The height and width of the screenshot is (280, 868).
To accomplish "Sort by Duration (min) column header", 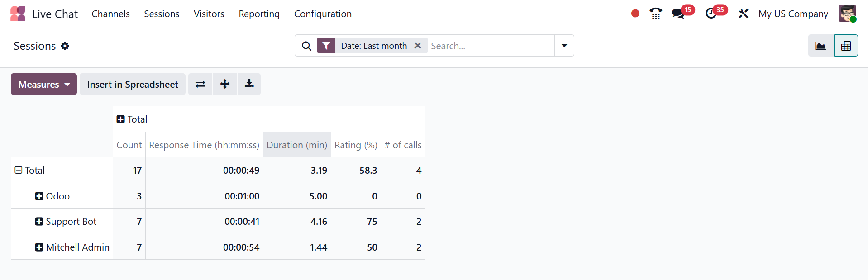I will click(x=297, y=145).
